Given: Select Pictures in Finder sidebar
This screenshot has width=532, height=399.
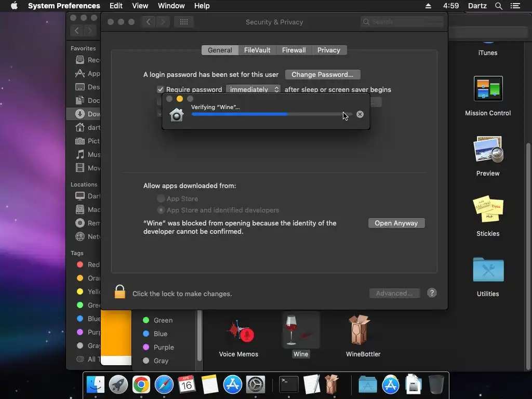Looking at the screenshot, I should tap(87, 141).
